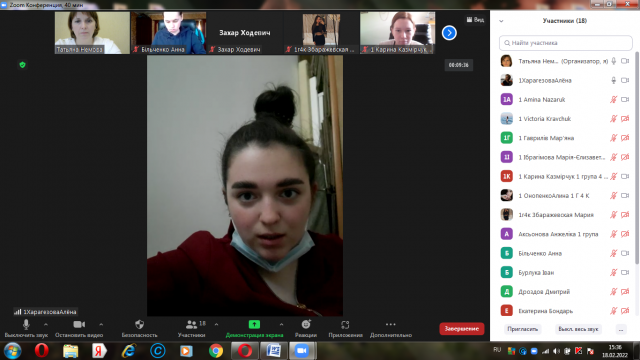Open Безопасность shield menu
Image resolution: width=640 pixels, height=360 pixels.
[139, 329]
